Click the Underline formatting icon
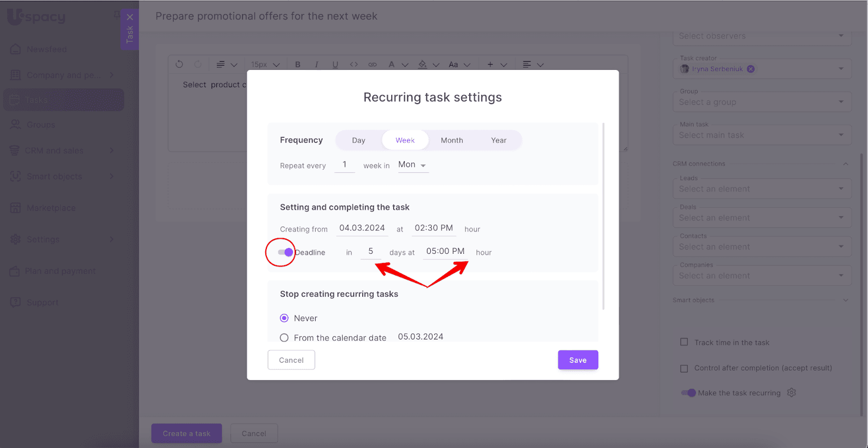The image size is (868, 448). [x=335, y=65]
